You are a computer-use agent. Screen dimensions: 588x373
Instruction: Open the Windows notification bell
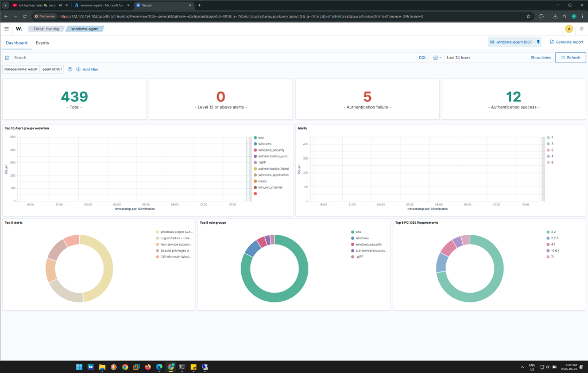(581, 367)
